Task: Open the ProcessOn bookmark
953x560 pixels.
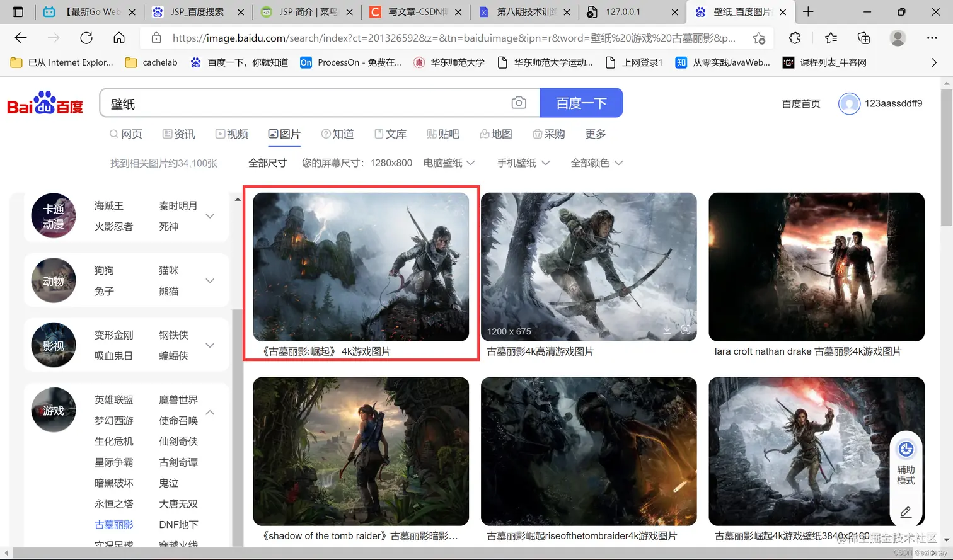Action: coord(350,62)
